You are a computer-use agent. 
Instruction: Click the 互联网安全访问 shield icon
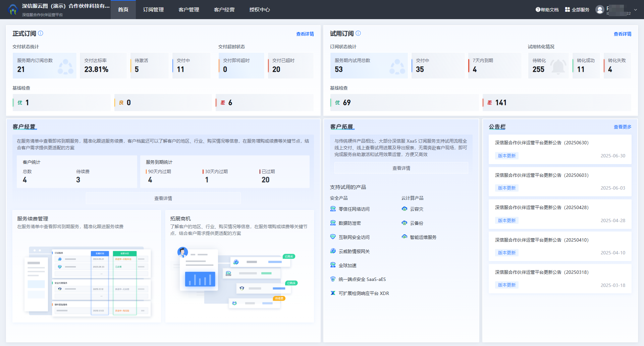pos(333,237)
